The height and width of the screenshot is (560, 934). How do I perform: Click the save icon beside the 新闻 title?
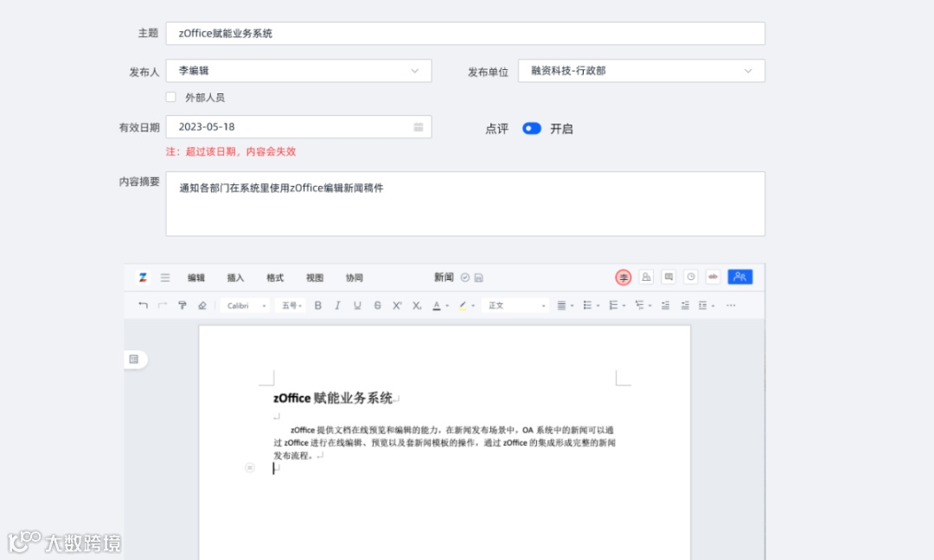479,277
